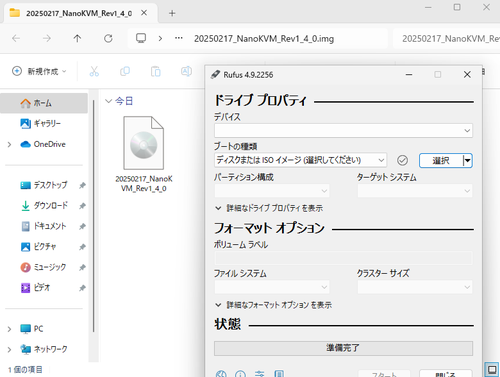
Task: Click the Copy icon in Explorer toolbar
Action: (x=125, y=71)
